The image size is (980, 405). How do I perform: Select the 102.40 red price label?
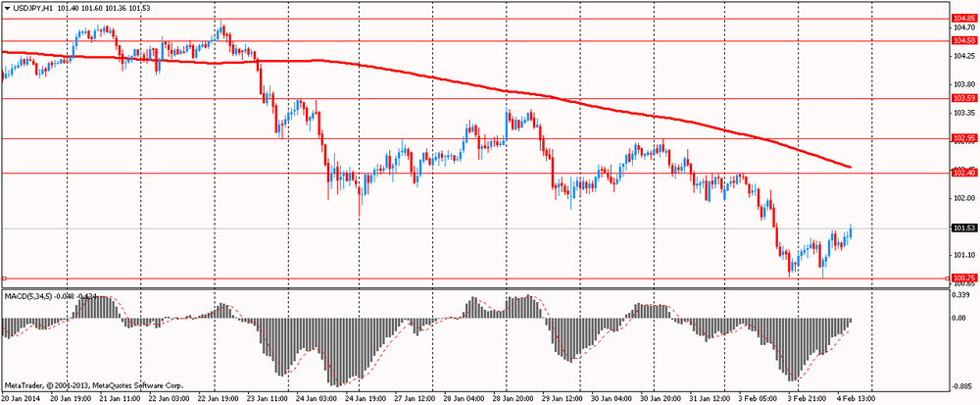[962, 174]
